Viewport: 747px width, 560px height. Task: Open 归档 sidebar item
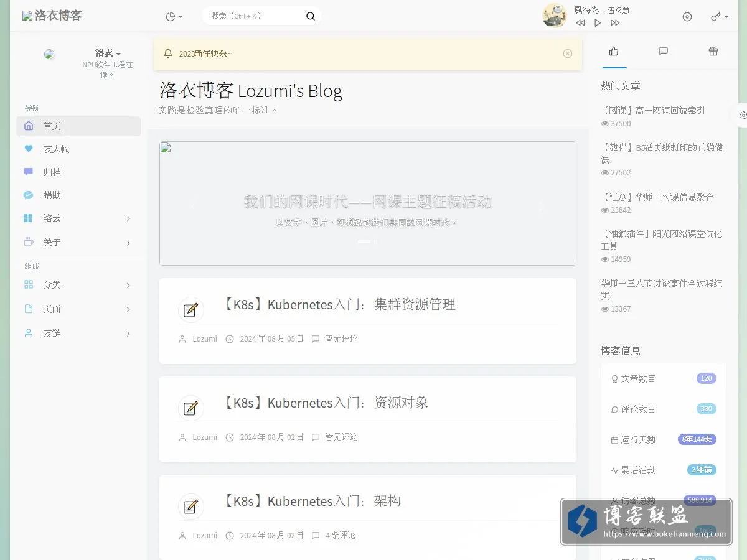tap(78, 172)
